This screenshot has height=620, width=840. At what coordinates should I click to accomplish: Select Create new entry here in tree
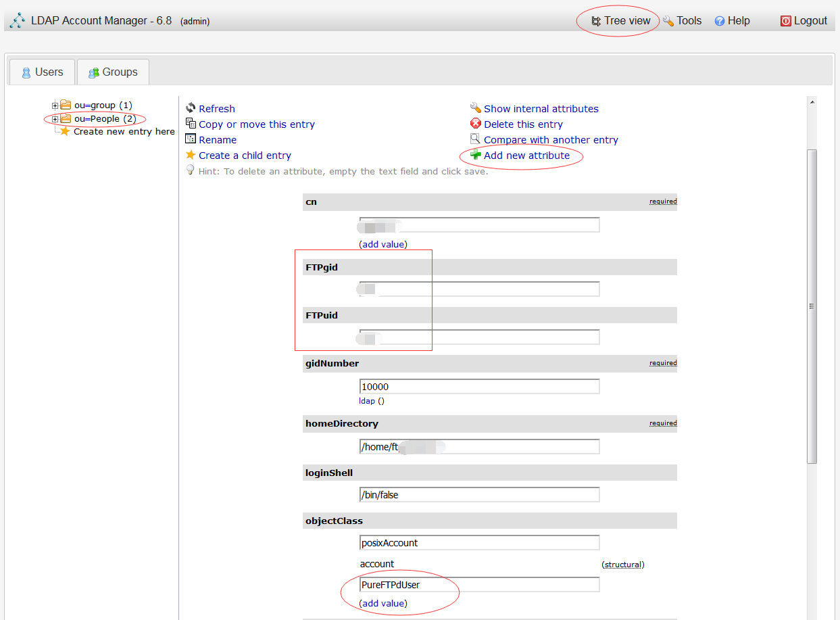[124, 132]
